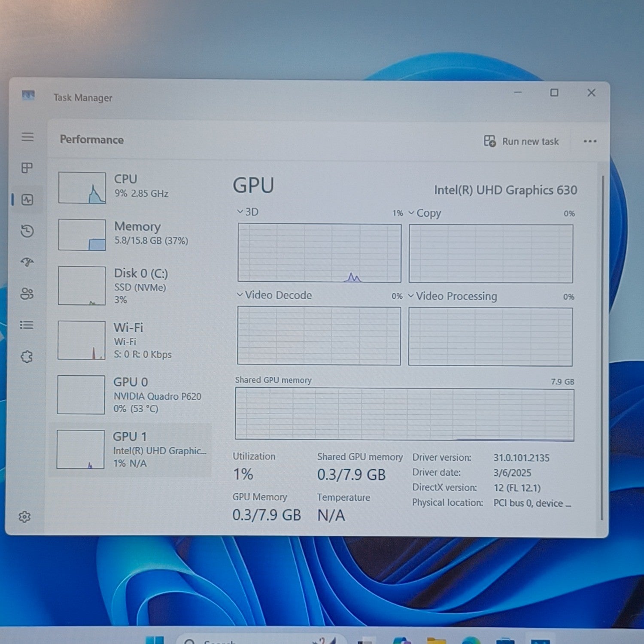Maximize the Task Manager window

point(554,92)
